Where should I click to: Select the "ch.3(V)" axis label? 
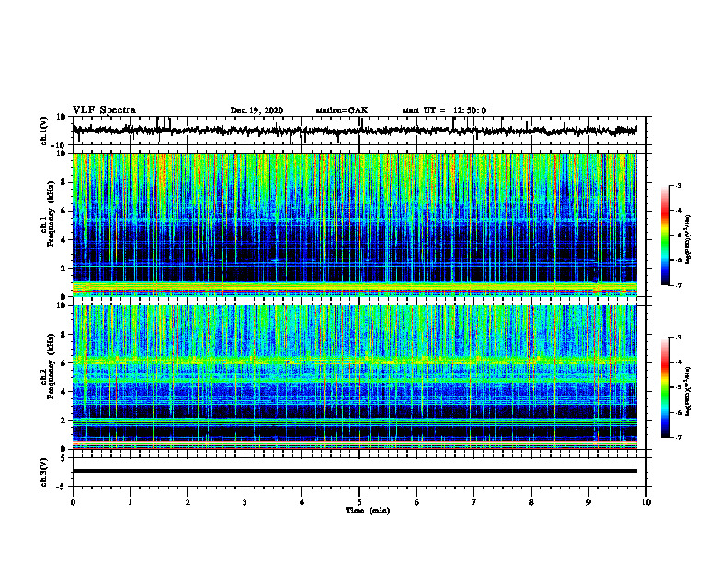[x=43, y=472]
